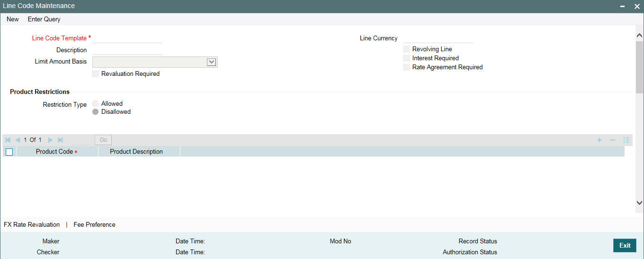
Task: Minimize the Line Code Maintenance window
Action: click(622, 6)
